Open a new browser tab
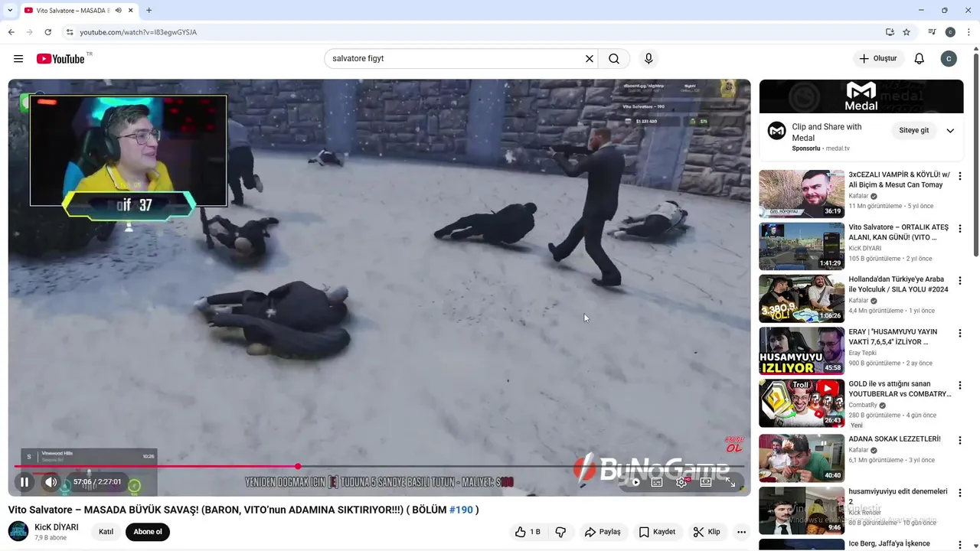 pos(149,11)
